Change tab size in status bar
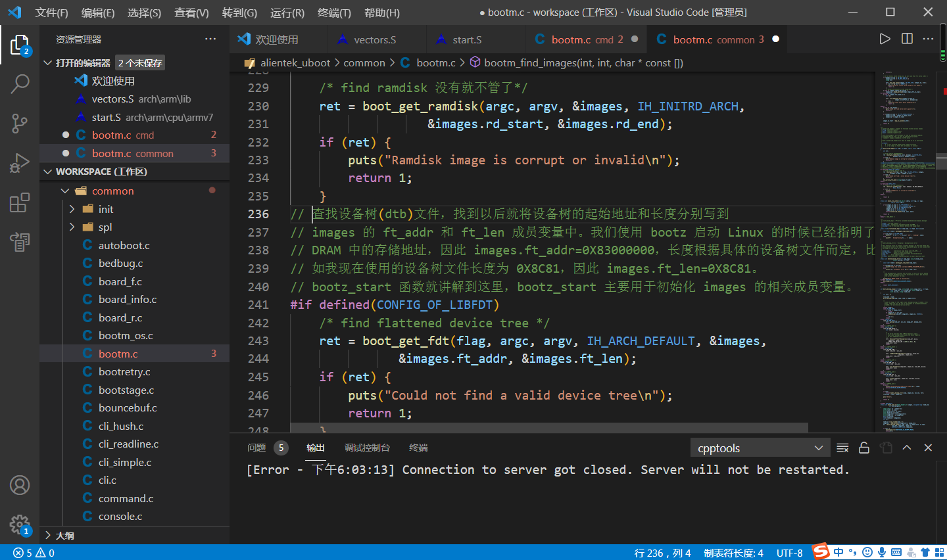The image size is (947, 560). point(733,553)
